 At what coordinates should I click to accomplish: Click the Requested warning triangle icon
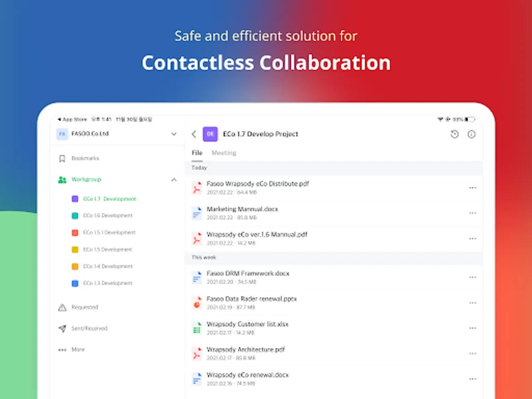tap(62, 307)
